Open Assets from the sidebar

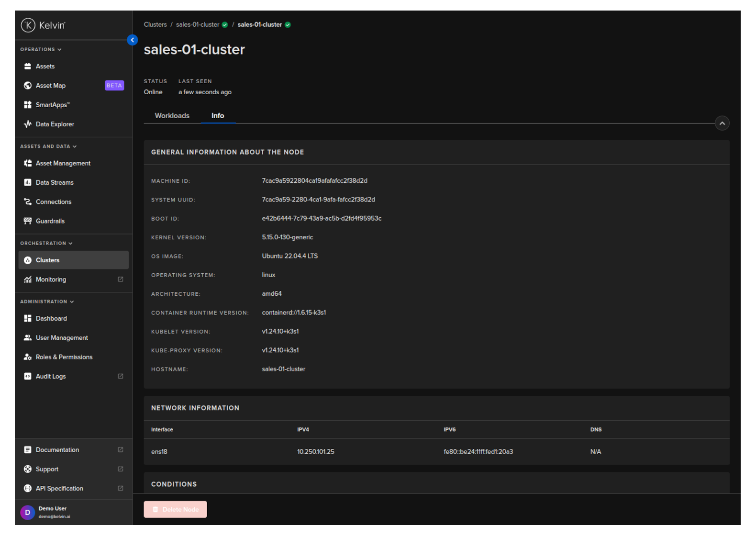coord(45,67)
